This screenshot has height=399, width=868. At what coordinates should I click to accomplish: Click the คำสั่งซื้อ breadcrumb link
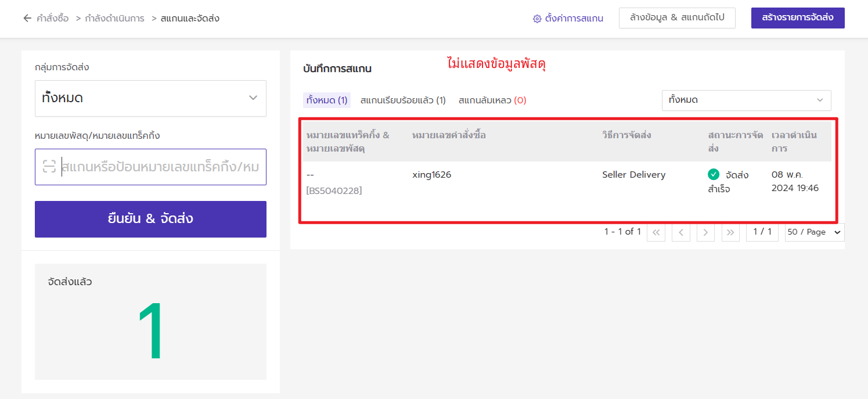(x=53, y=19)
